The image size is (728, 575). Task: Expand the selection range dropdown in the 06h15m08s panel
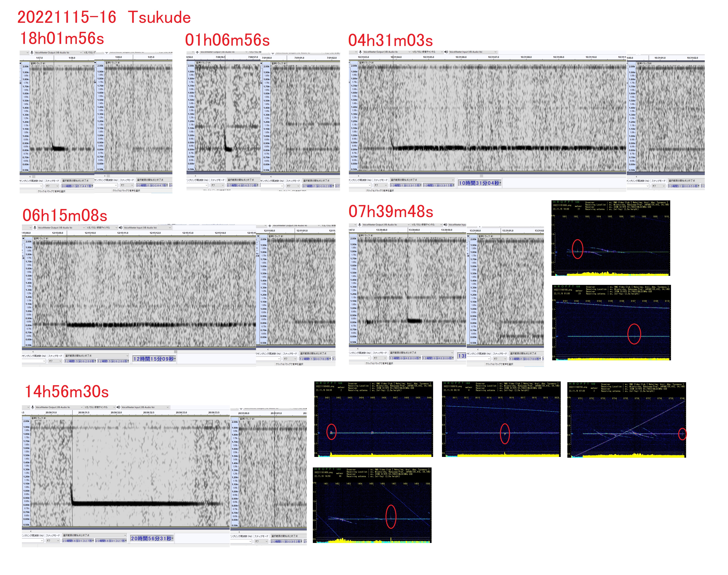click(x=127, y=355)
